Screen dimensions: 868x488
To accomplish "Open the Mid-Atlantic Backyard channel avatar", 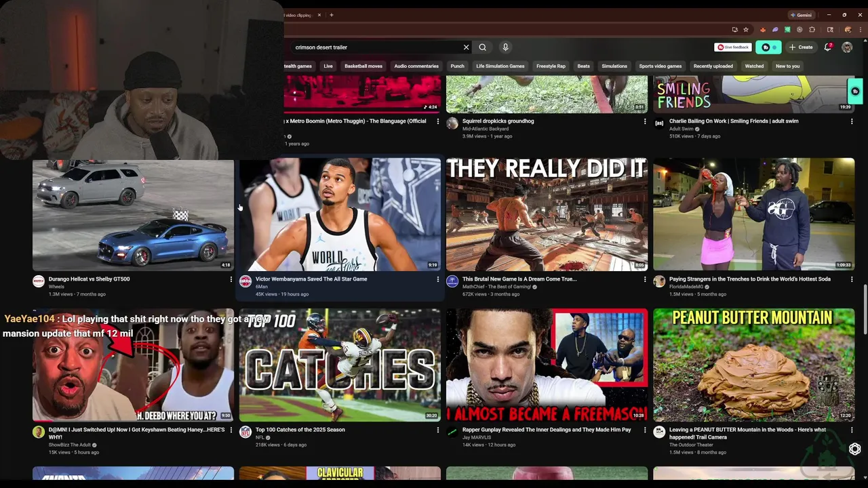I will click(452, 123).
